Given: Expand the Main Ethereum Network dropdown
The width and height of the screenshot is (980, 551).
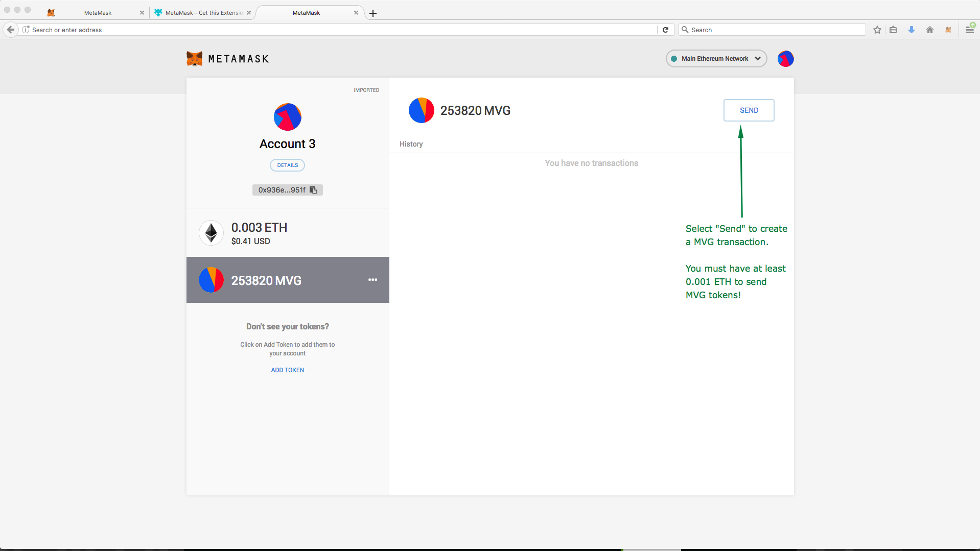Looking at the screenshot, I should coord(716,59).
